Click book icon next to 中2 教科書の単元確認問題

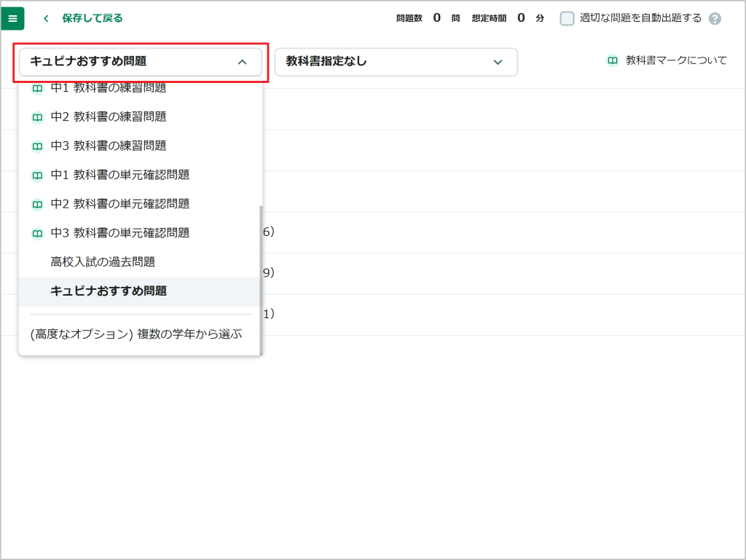pyautogui.click(x=37, y=205)
